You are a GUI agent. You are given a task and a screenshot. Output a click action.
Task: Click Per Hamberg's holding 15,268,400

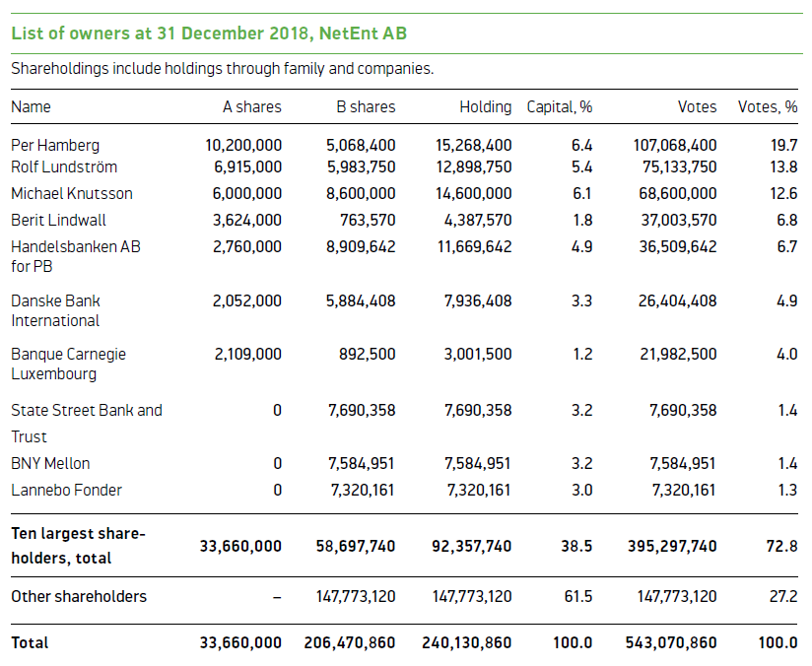(x=473, y=146)
